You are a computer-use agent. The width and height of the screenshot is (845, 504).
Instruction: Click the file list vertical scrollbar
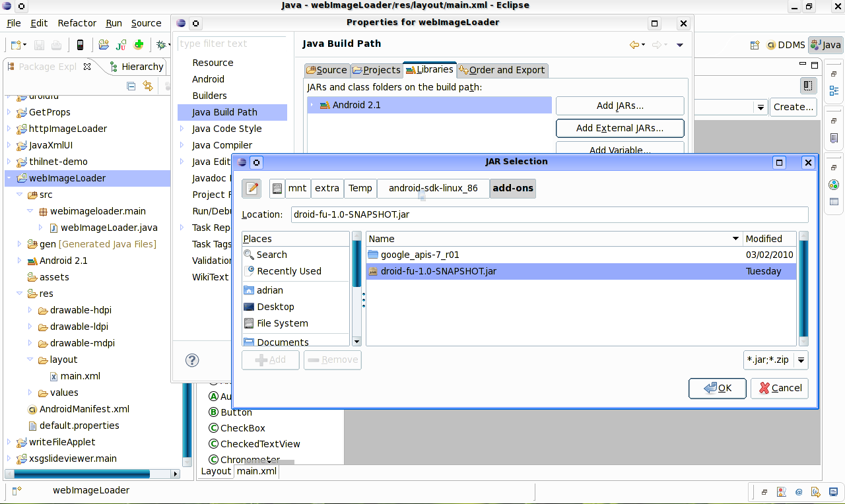pos(803,288)
